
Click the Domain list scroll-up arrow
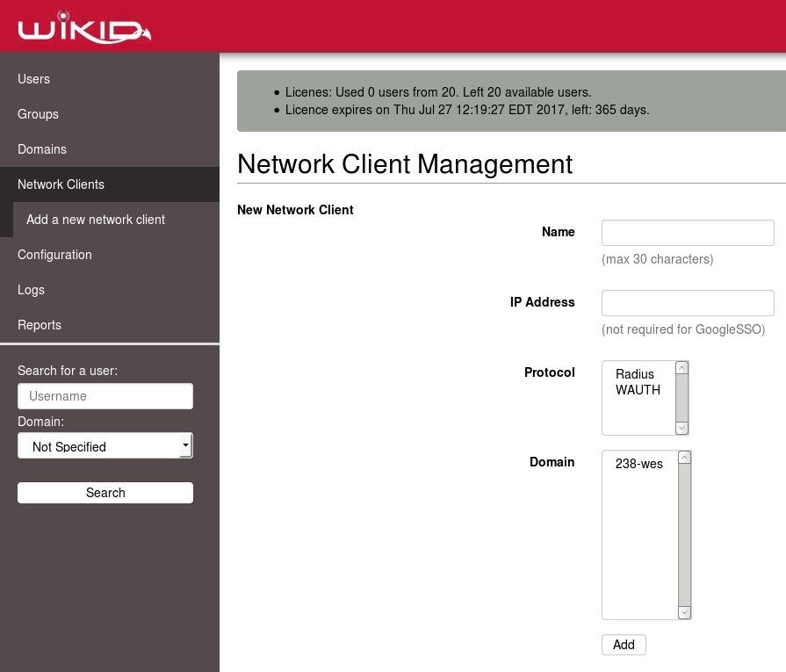[x=684, y=456]
